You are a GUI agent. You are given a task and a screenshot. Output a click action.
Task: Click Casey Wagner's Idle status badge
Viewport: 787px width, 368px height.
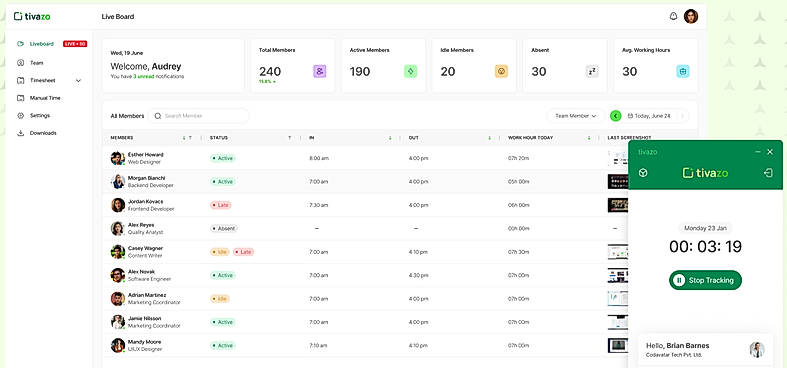click(x=220, y=252)
